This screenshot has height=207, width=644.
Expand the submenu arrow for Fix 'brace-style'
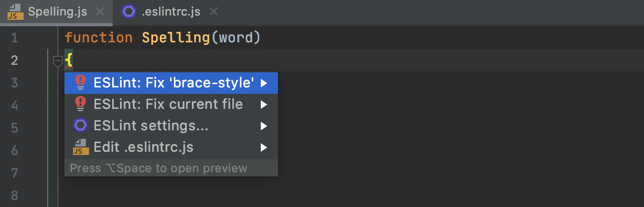(264, 83)
